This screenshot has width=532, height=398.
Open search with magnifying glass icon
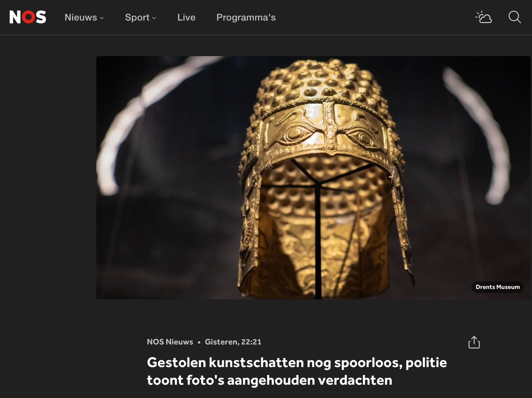click(x=515, y=17)
